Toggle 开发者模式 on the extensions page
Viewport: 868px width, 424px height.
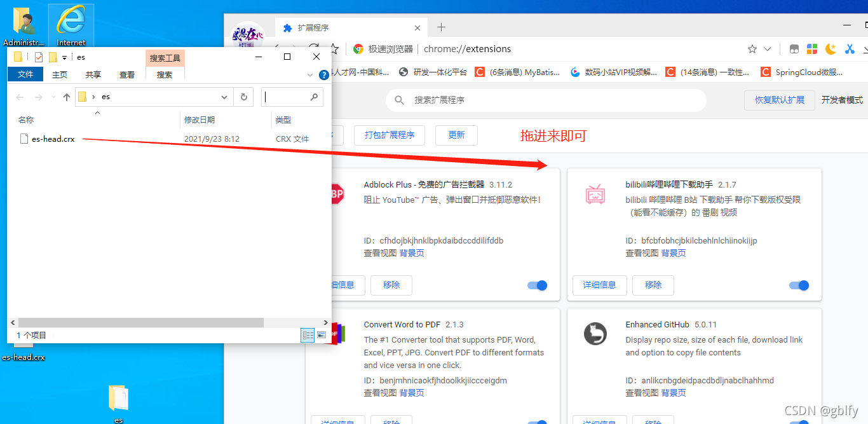(x=842, y=100)
